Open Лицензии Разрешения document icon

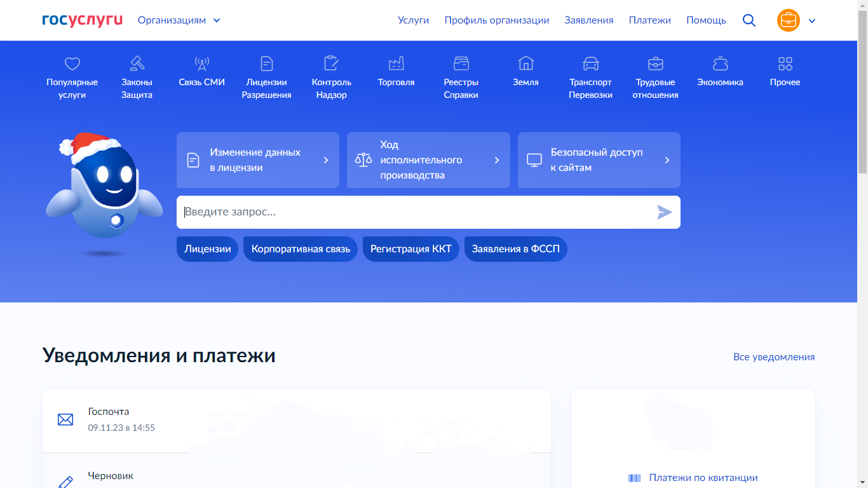267,64
